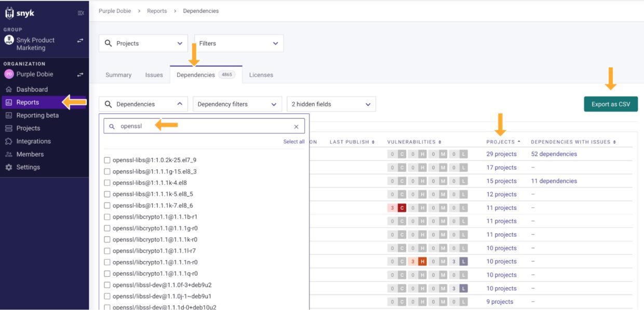The height and width of the screenshot is (310, 644).
Task: Collapse the sidebar using the menu icon
Action: pos(81,13)
